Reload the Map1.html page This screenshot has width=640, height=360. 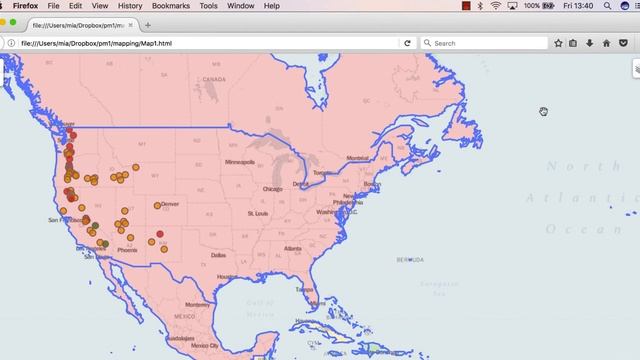[x=407, y=43]
